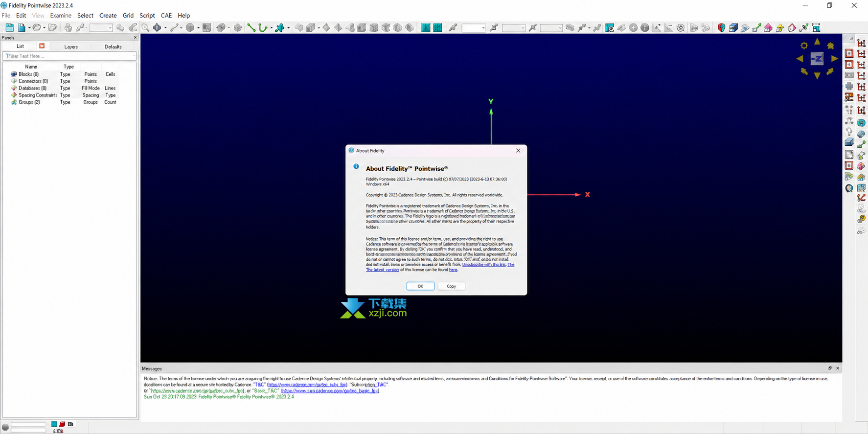
Task: Click the blue solid box icon in right sidebar
Action: point(849,142)
